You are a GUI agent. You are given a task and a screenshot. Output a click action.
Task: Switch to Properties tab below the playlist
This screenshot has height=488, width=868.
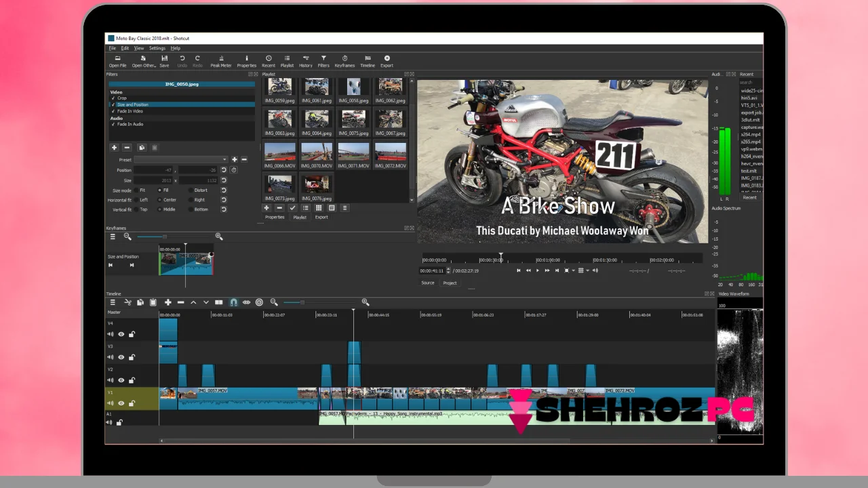point(275,217)
